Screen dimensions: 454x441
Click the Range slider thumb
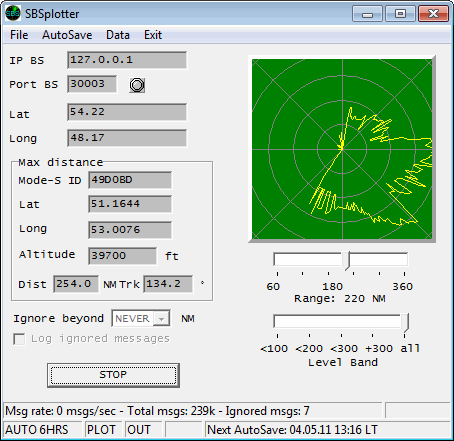[x=346, y=260]
